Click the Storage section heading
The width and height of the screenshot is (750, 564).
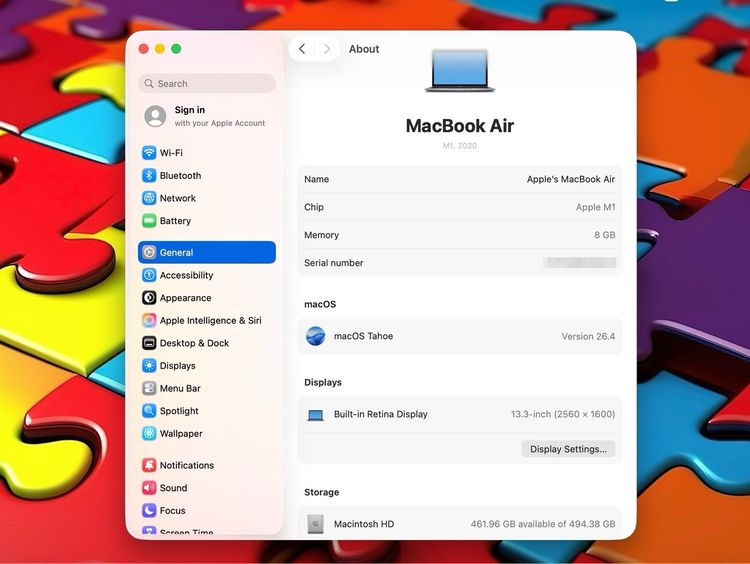click(x=321, y=492)
